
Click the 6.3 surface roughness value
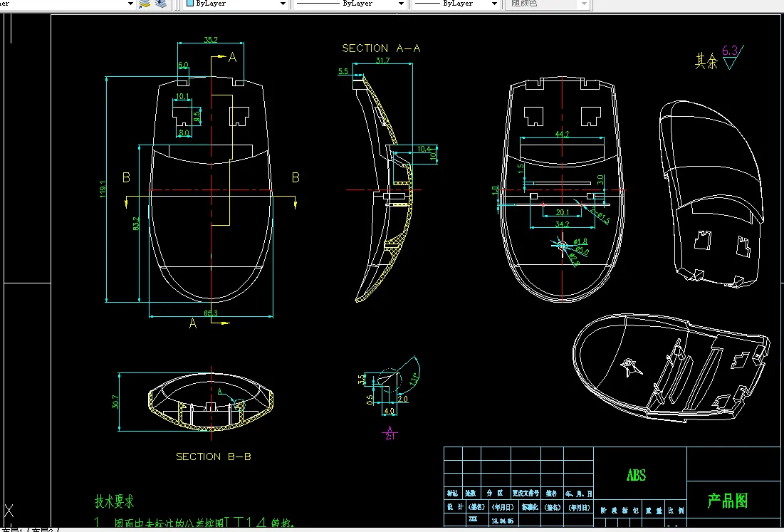729,51
